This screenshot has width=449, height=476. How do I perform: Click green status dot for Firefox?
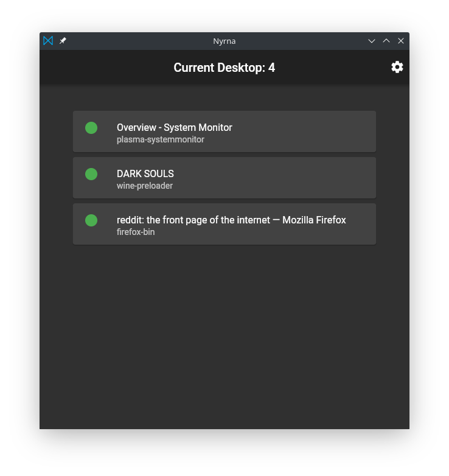tap(91, 220)
